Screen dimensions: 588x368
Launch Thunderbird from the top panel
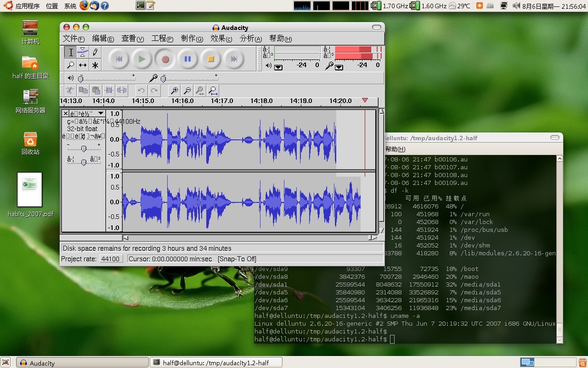[94, 6]
